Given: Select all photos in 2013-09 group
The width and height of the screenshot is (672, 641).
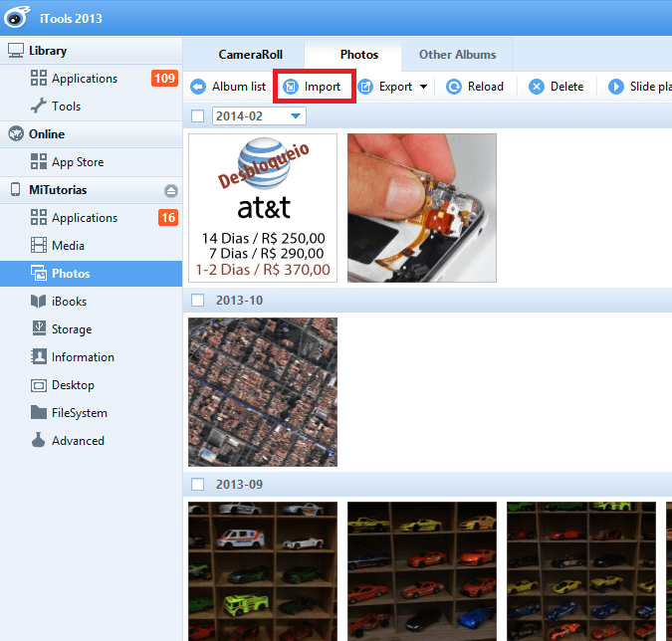Looking at the screenshot, I should point(197,484).
